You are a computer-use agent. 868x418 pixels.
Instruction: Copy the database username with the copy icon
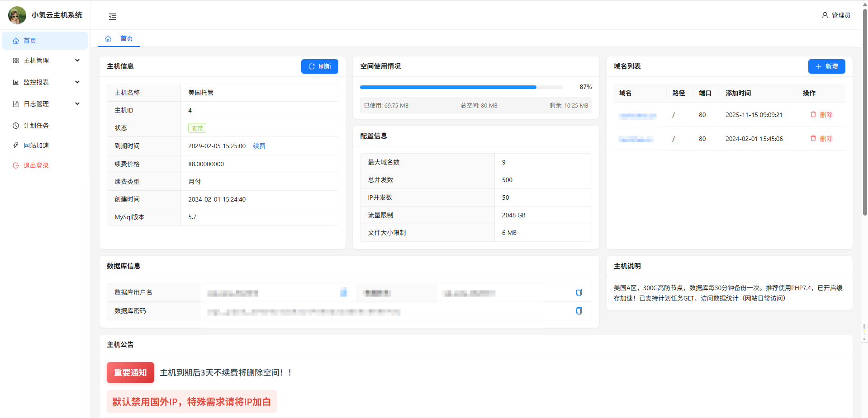pyautogui.click(x=579, y=292)
